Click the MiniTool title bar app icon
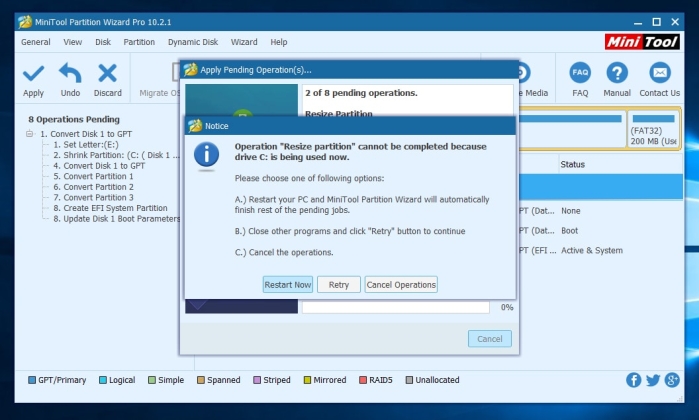The image size is (699, 420). pos(25,22)
